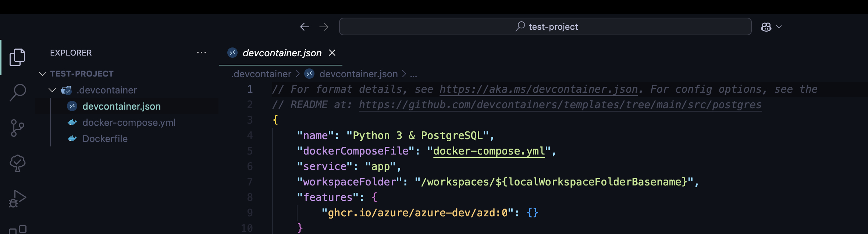Image resolution: width=868 pixels, height=234 pixels.
Task: Open Explorer more actions ellipsis menu
Action: pos(202,53)
